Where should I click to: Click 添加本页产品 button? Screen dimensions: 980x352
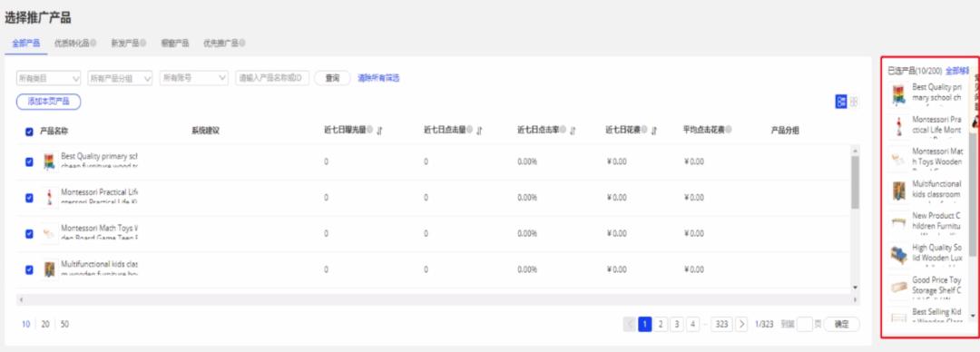point(49,102)
